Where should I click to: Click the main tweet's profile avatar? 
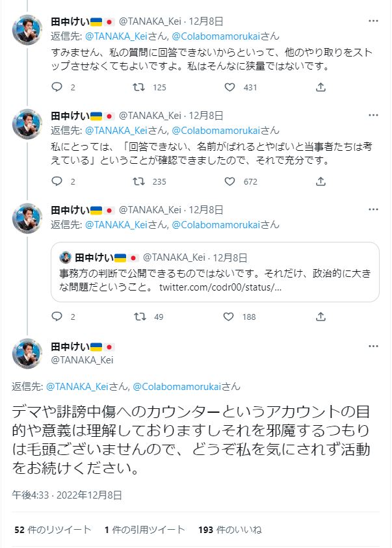pyautogui.click(x=28, y=353)
